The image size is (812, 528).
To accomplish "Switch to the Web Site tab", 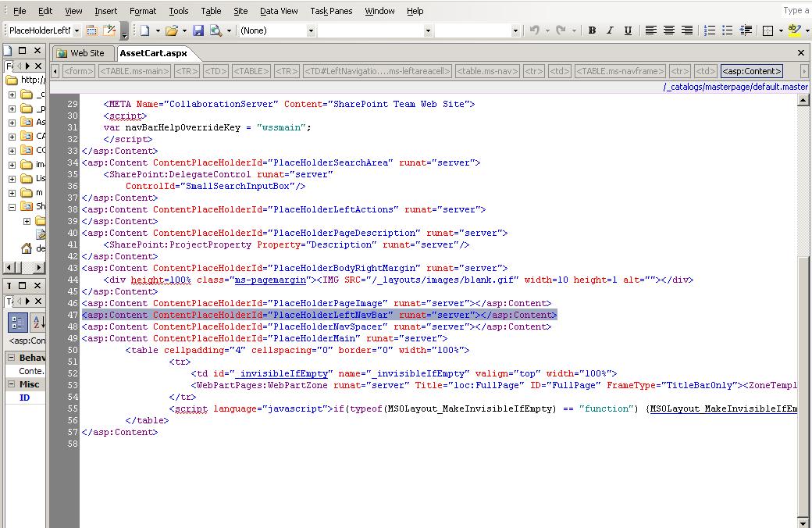I will coord(80,53).
